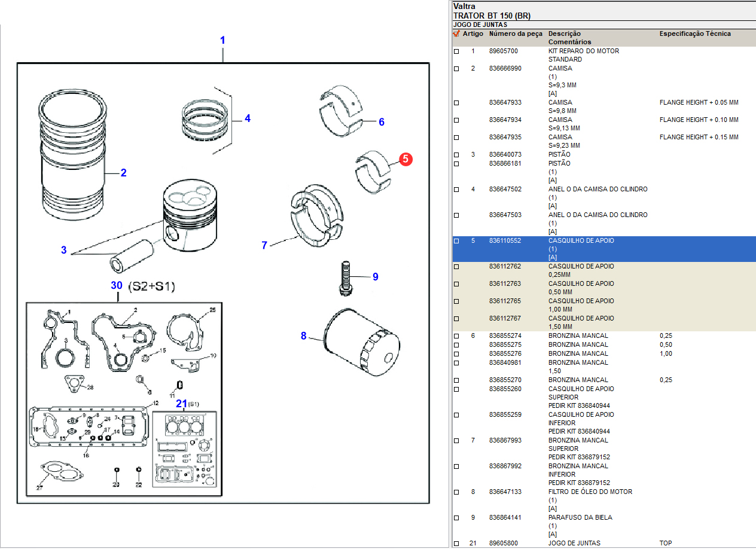The width and height of the screenshot is (756, 549).
Task: Click the red highlighted callout number 5
Action: coord(406,159)
